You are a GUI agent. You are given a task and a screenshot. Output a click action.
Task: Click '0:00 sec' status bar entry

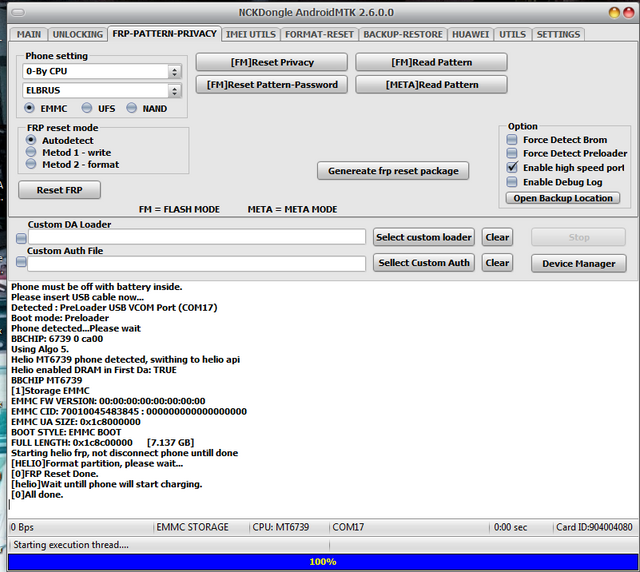point(510,527)
